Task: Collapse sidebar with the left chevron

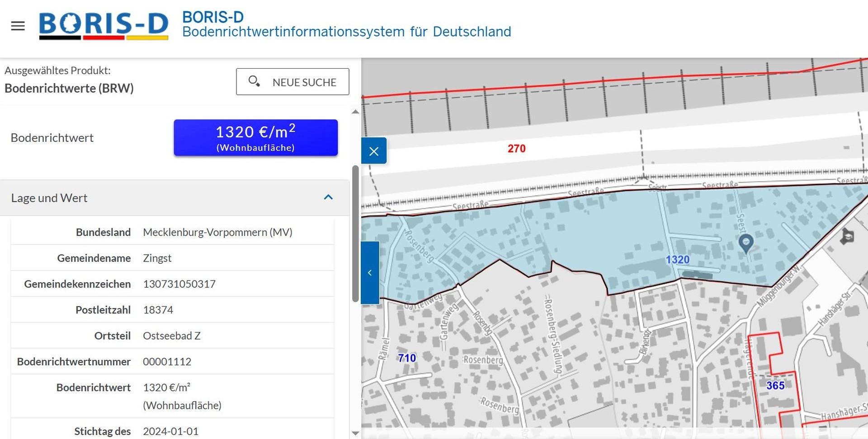Action: click(x=370, y=272)
